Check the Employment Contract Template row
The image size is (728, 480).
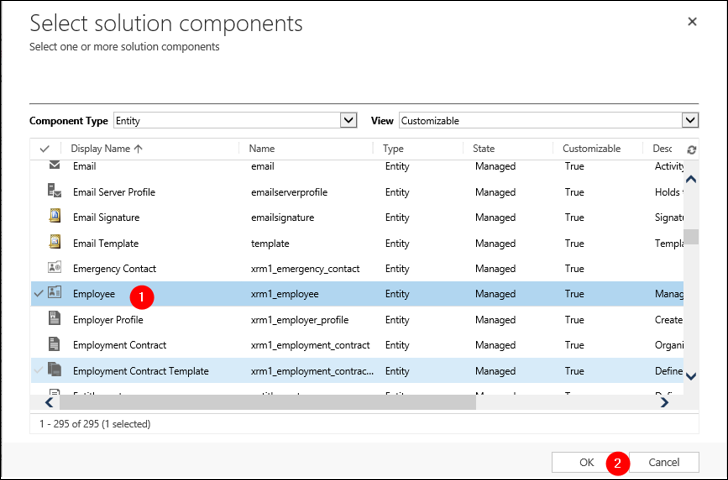39,371
